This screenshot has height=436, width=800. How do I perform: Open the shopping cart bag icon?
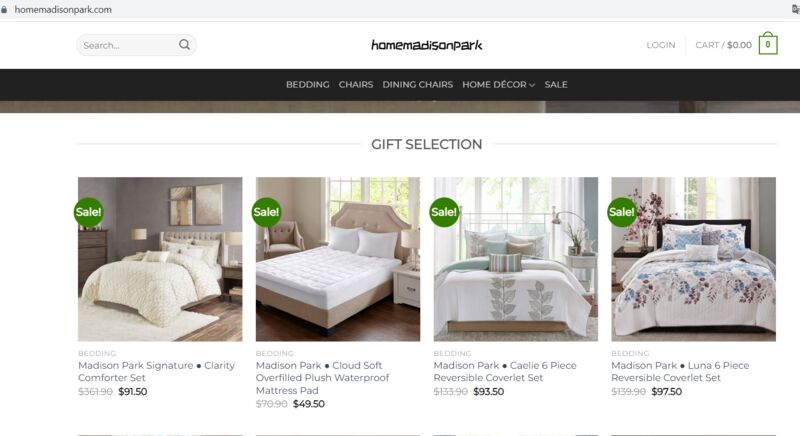coord(768,44)
